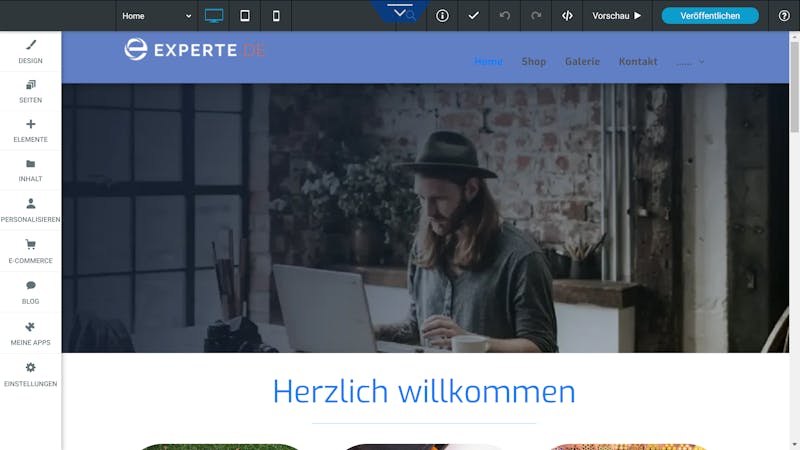
Task: Click Galerie in the site navigation
Action: [582, 62]
